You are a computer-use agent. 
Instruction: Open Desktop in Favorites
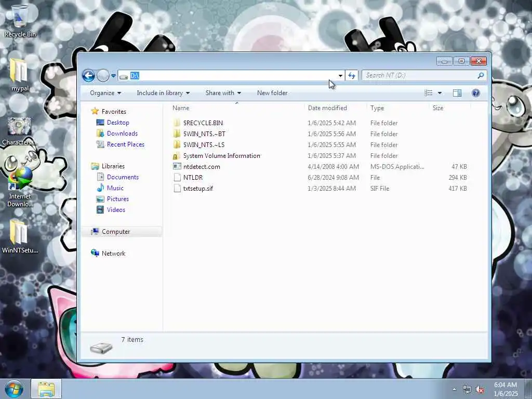(118, 123)
